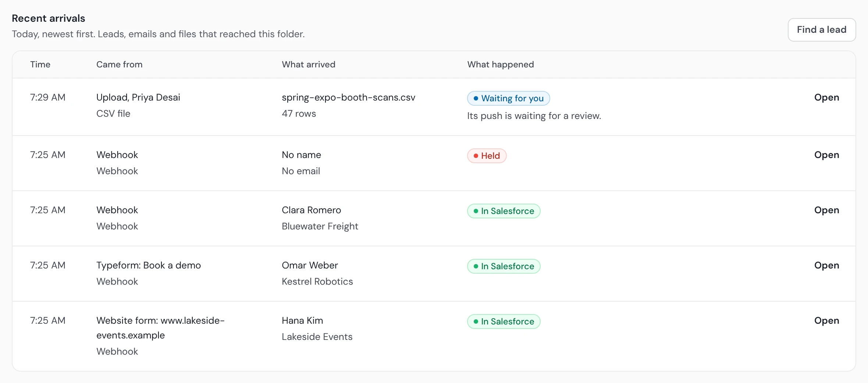
Task: Click the Held status badge
Action: tap(487, 156)
